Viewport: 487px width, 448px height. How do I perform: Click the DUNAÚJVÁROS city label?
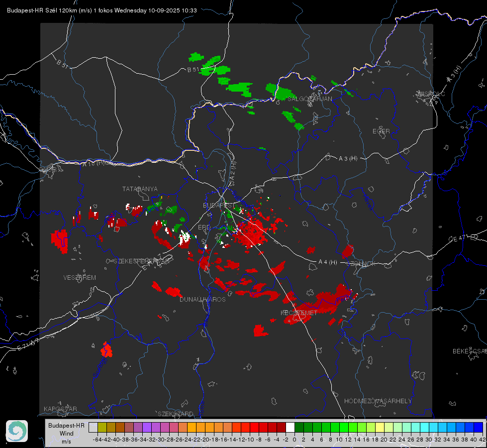pos(202,299)
